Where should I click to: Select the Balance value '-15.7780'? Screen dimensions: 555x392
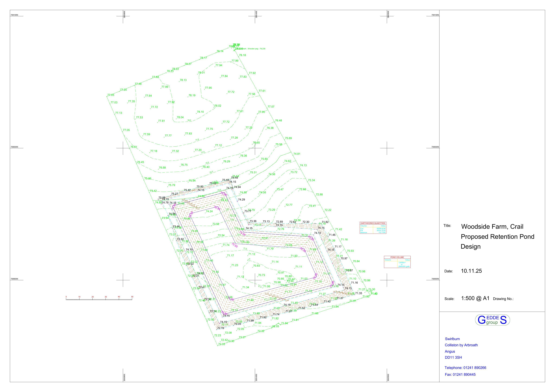tap(382, 233)
